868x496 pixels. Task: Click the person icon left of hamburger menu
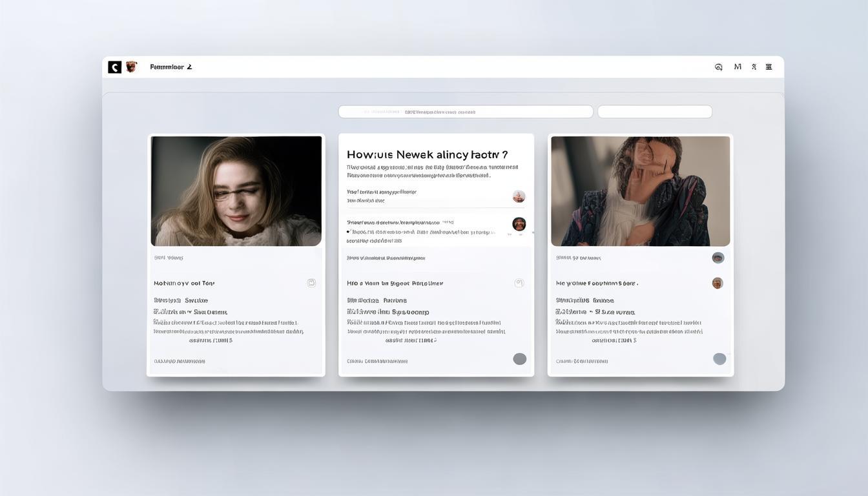(x=754, y=67)
